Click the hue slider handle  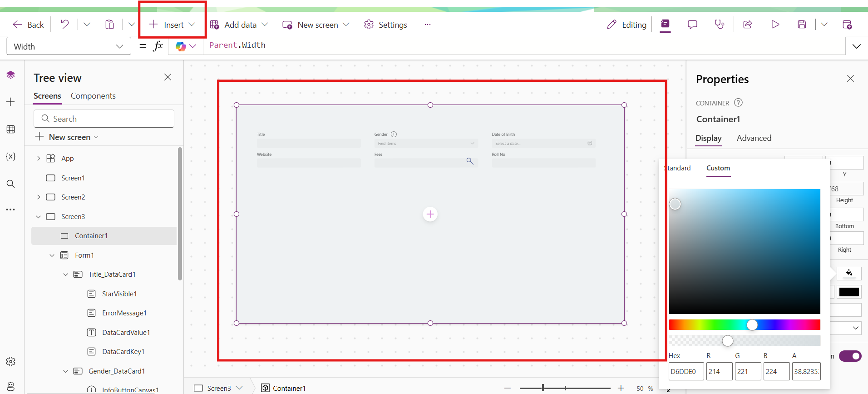[752, 324]
